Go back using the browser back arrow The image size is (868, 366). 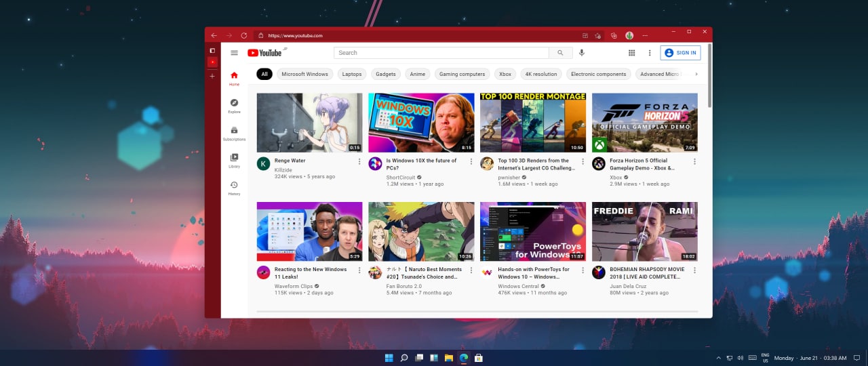tap(214, 35)
